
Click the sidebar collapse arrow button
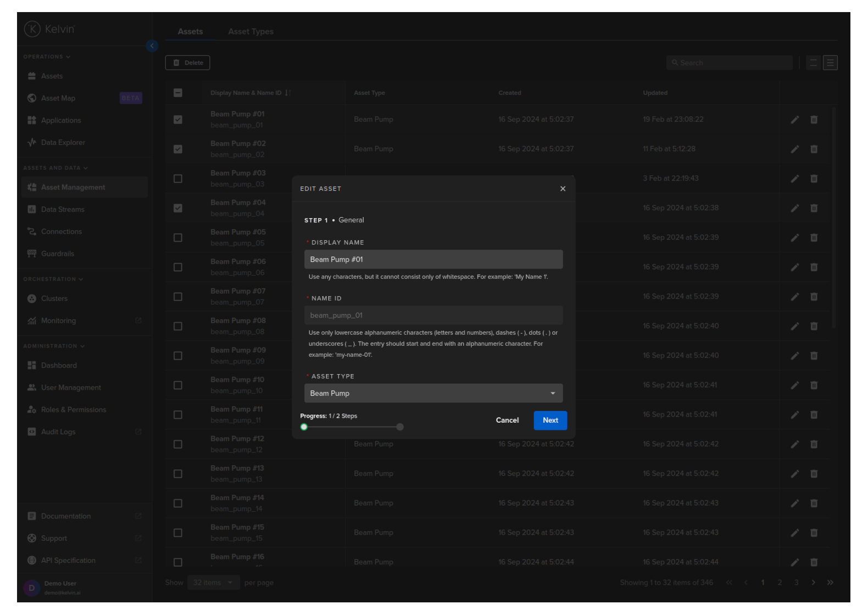click(152, 46)
